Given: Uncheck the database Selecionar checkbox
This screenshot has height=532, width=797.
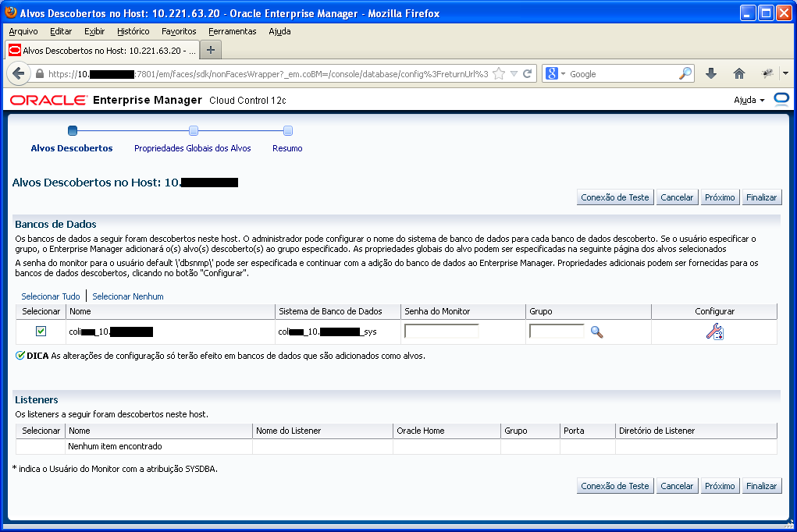Looking at the screenshot, I should [x=41, y=332].
